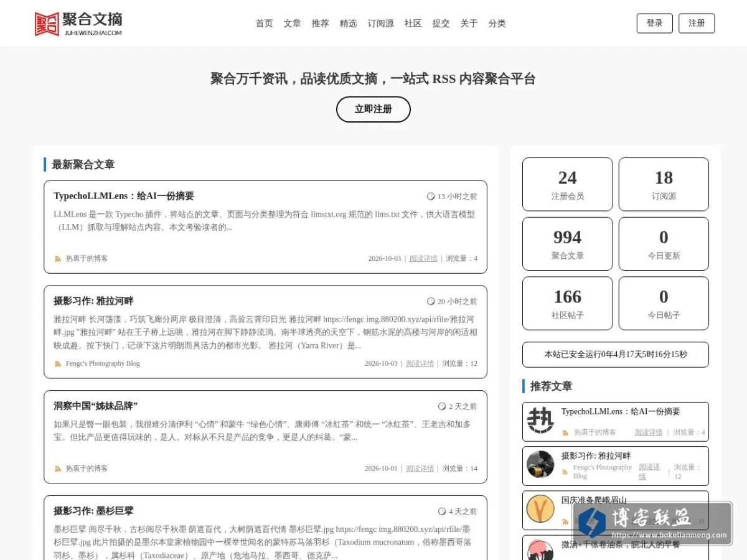Click the 聚合文摘 site logo

(x=78, y=24)
